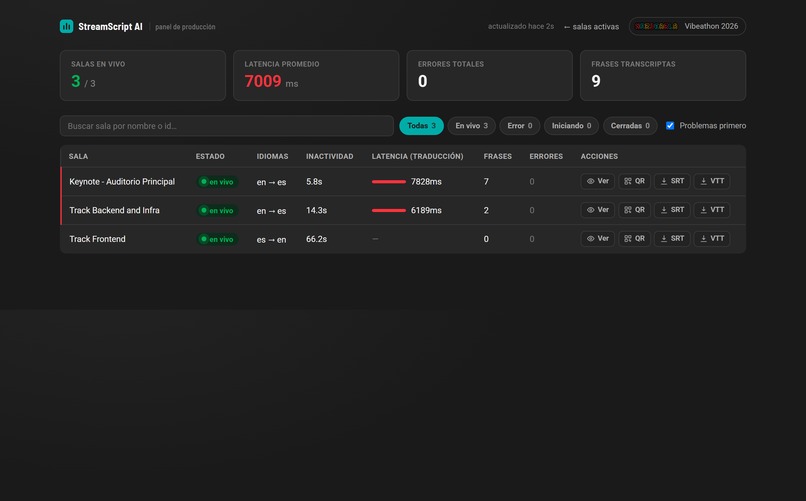Click the 6189ms latency value
This screenshot has width=806, height=501.
pos(426,210)
